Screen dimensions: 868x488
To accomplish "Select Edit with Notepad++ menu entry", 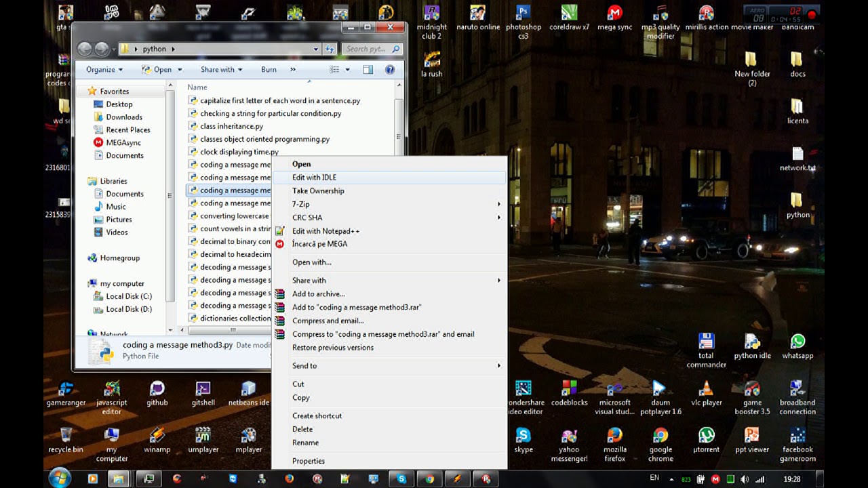I will [325, 231].
